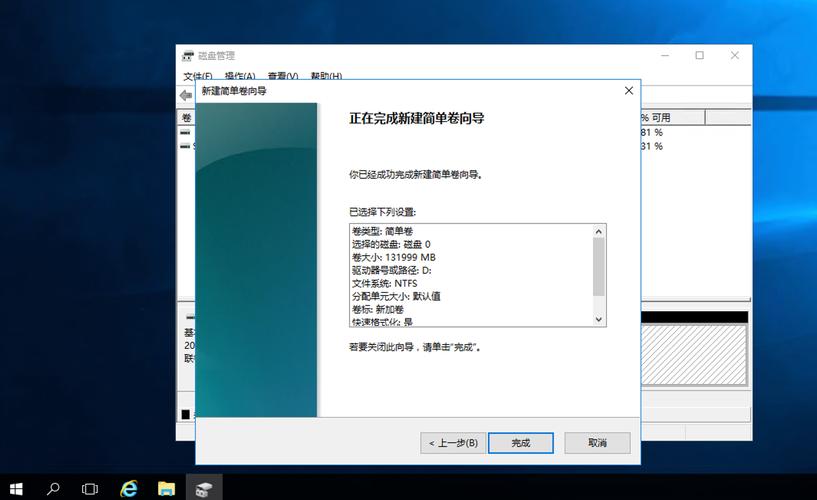Open the 操作(A) menu in Disk Management
Screen dimensions: 817x500
point(240,76)
